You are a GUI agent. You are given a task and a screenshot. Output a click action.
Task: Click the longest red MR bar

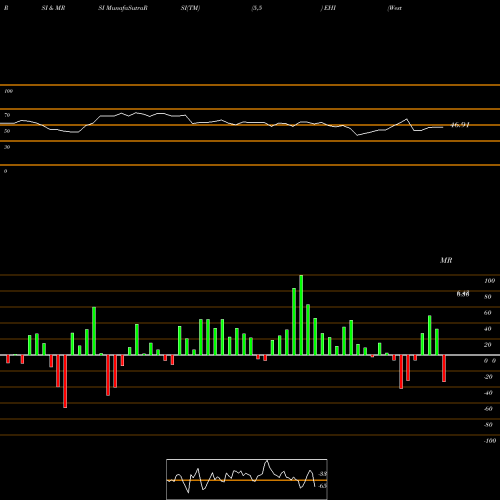[x=65, y=381]
